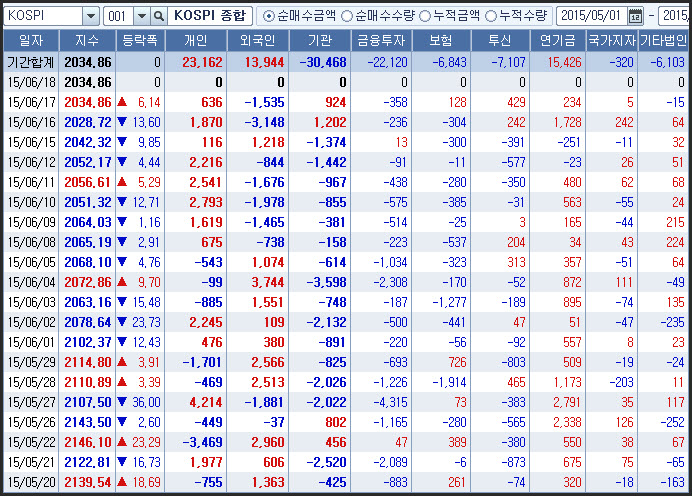Click index value 2078.64 on 15/06/02

(88, 323)
